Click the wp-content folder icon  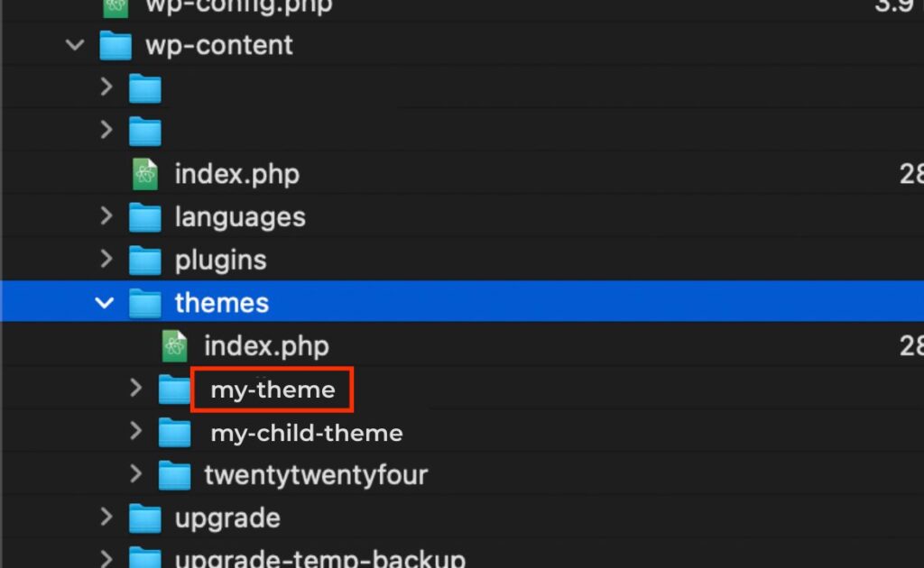(x=115, y=45)
